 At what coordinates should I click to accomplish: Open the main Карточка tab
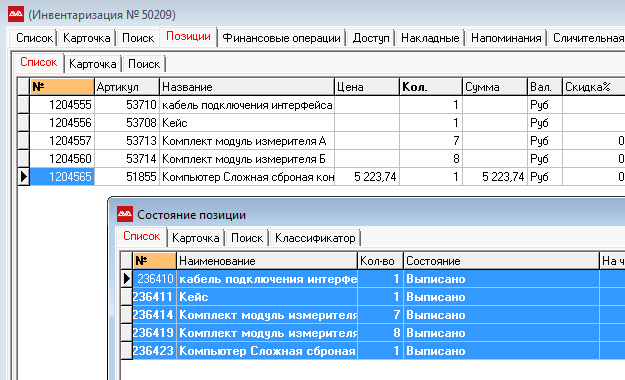(x=86, y=38)
